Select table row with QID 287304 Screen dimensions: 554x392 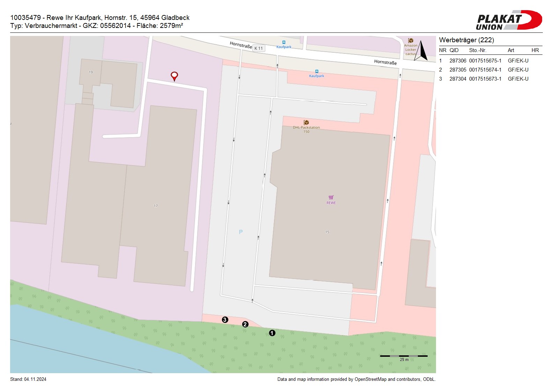tap(483, 79)
